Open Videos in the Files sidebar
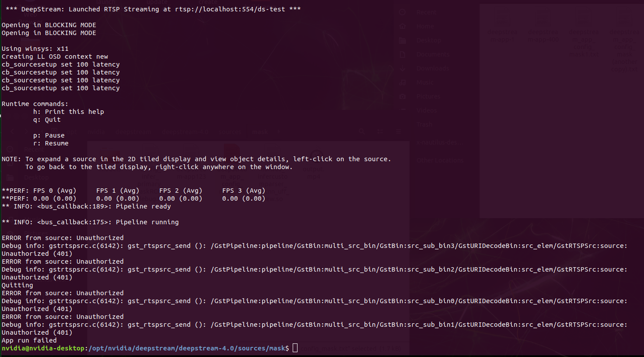This screenshot has height=357, width=644. pos(427,110)
